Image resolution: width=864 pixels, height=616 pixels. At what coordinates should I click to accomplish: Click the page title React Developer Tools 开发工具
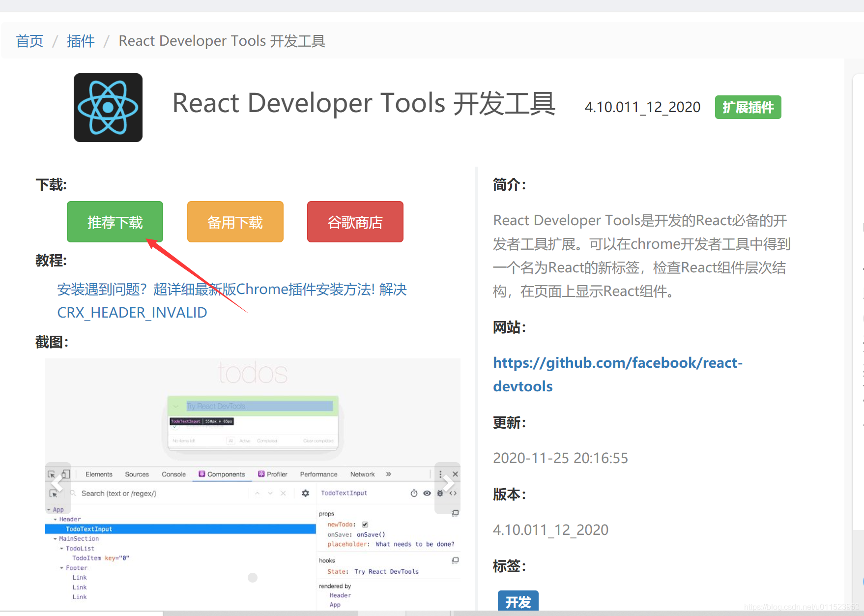pyautogui.click(x=364, y=104)
